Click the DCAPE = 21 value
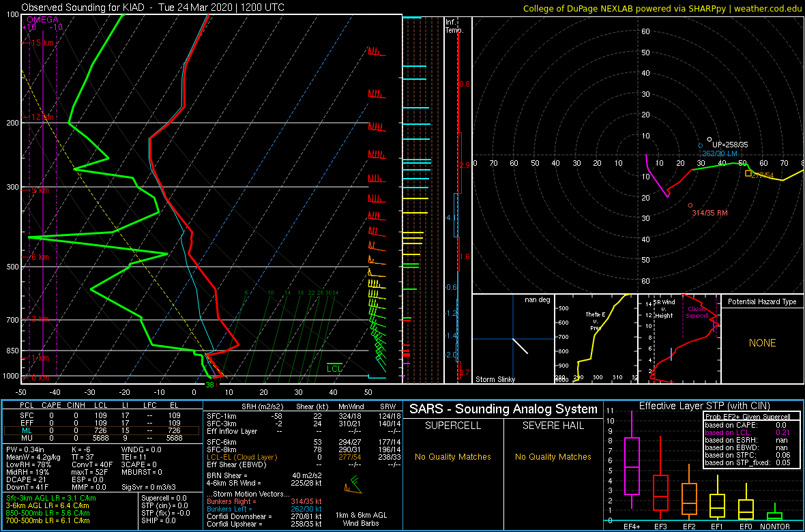805x532 pixels. point(27,480)
